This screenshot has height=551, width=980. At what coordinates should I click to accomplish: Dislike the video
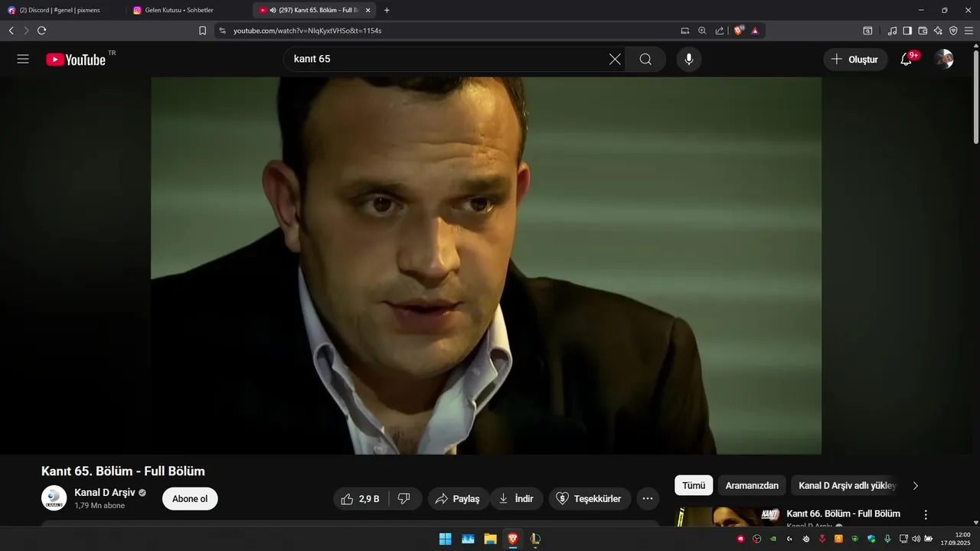pyautogui.click(x=404, y=498)
